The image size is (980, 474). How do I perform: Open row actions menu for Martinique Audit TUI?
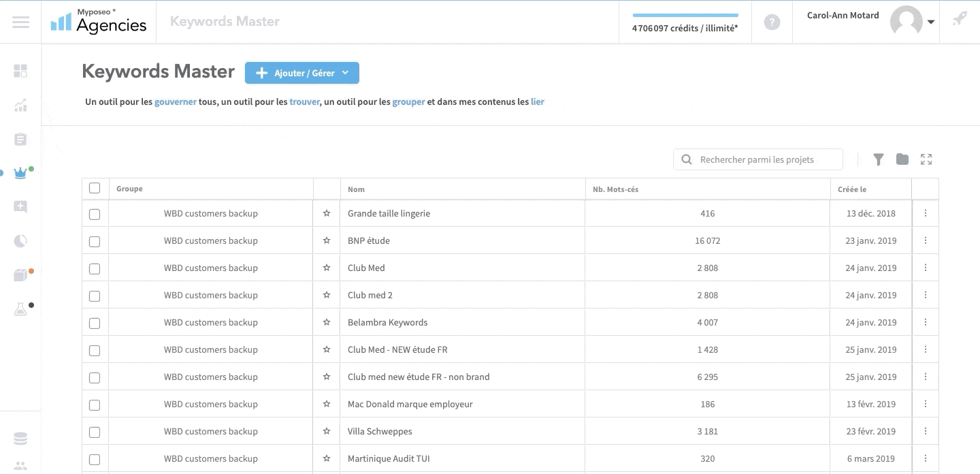(x=926, y=458)
